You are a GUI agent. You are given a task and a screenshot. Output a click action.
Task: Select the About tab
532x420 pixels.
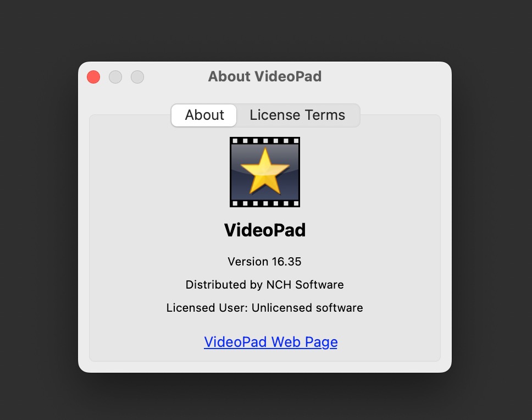[x=204, y=115]
